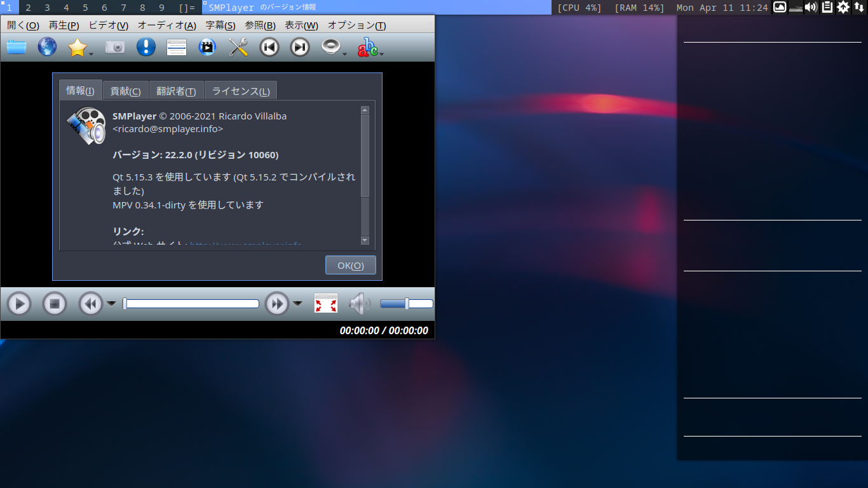Viewport: 868px width, 488px height.
Task: Open the 参照(B) menu
Action: [x=260, y=25]
